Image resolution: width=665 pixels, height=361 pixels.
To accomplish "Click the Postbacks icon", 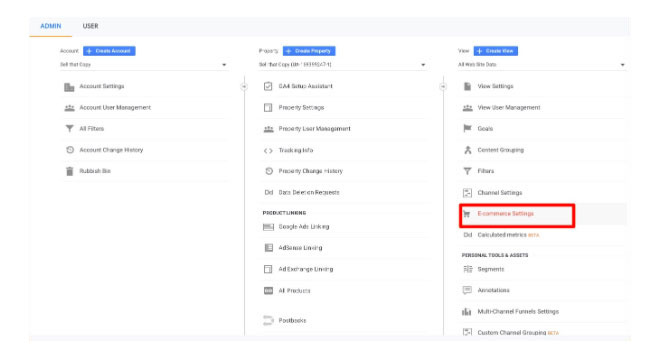I will pyautogui.click(x=268, y=320).
